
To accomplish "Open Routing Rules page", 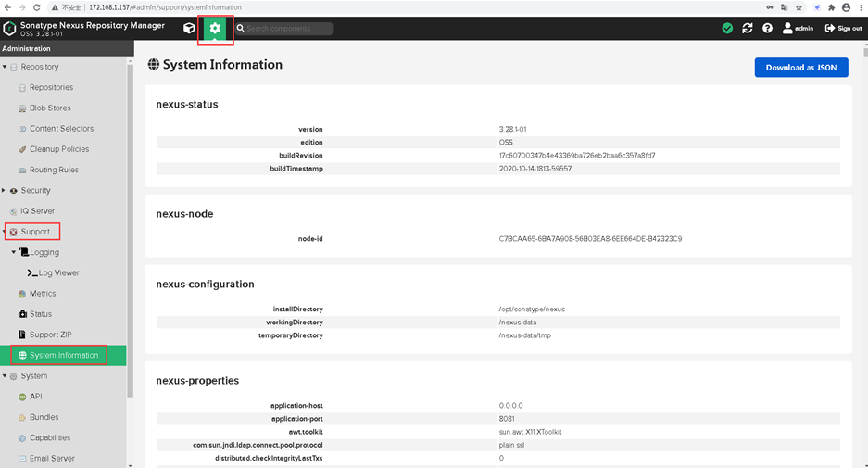I will [54, 170].
